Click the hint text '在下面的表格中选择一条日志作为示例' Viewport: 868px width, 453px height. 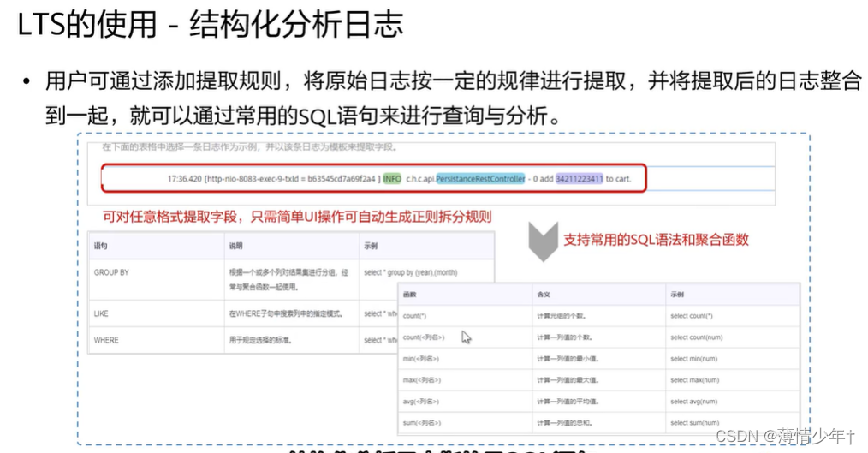(x=181, y=147)
